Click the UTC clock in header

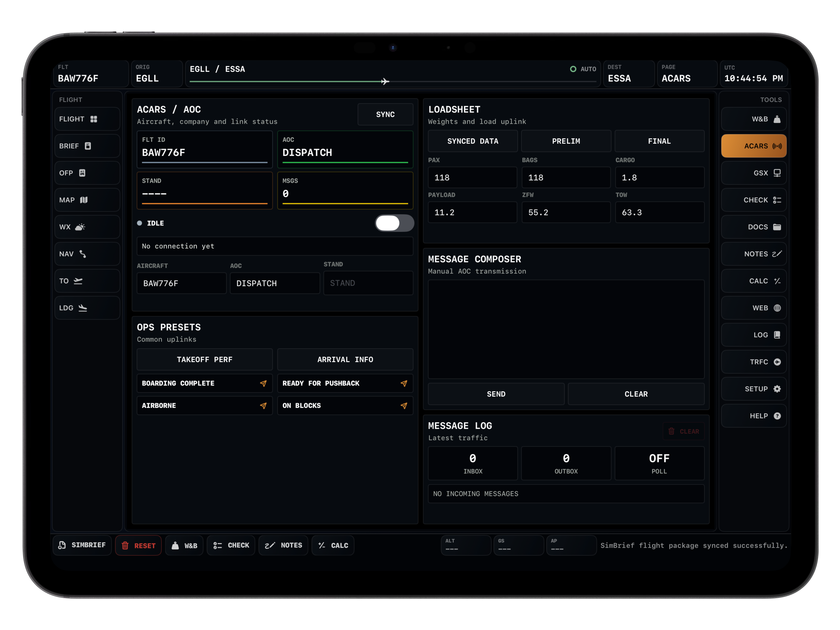753,74
